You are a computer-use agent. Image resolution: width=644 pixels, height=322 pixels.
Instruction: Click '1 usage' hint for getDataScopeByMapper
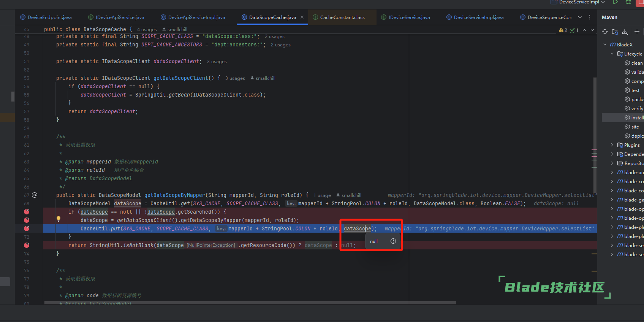coord(322,195)
